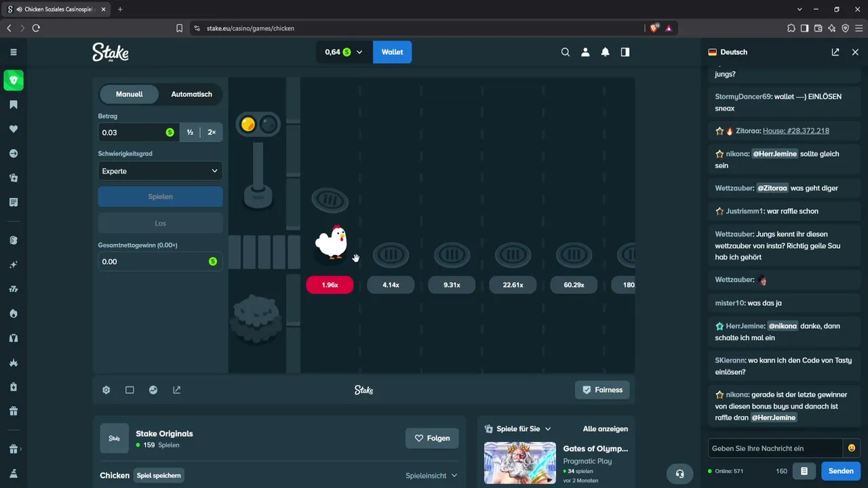Click the 4.14x multiplier tile

click(x=391, y=285)
